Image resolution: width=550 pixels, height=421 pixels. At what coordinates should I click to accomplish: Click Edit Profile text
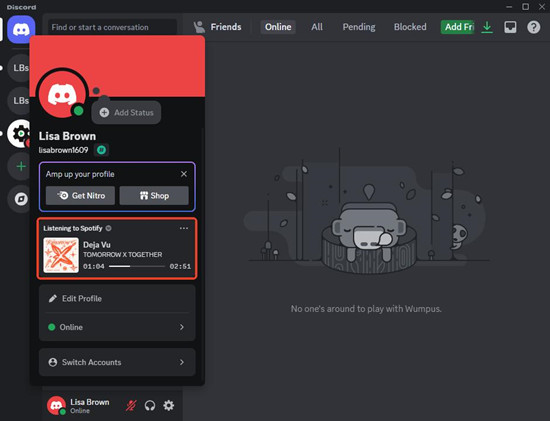pyautogui.click(x=82, y=299)
